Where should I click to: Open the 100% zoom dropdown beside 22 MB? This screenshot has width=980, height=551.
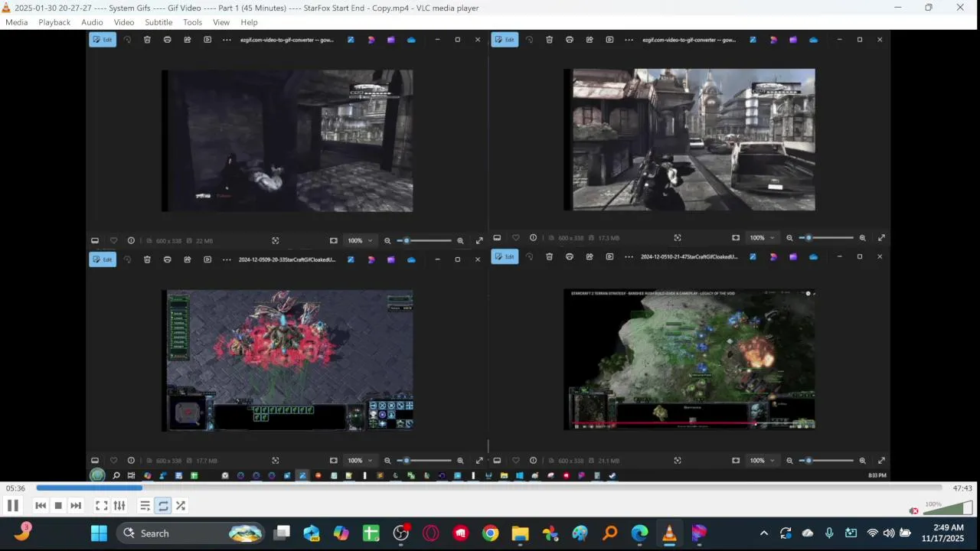[x=360, y=240]
